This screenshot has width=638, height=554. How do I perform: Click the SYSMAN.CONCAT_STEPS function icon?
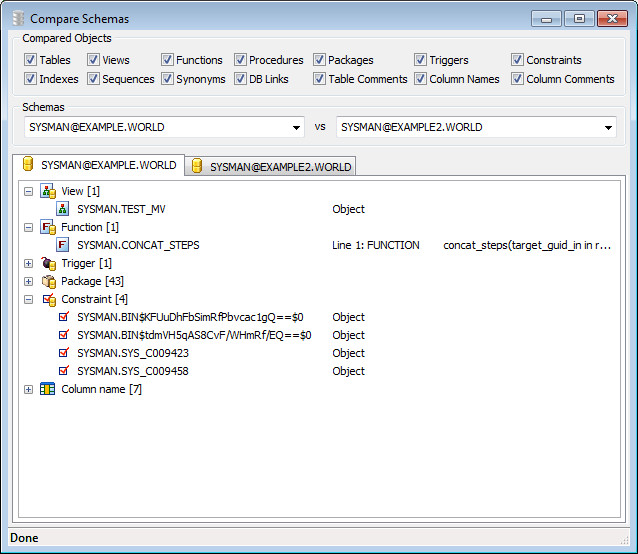pyautogui.click(x=62, y=245)
